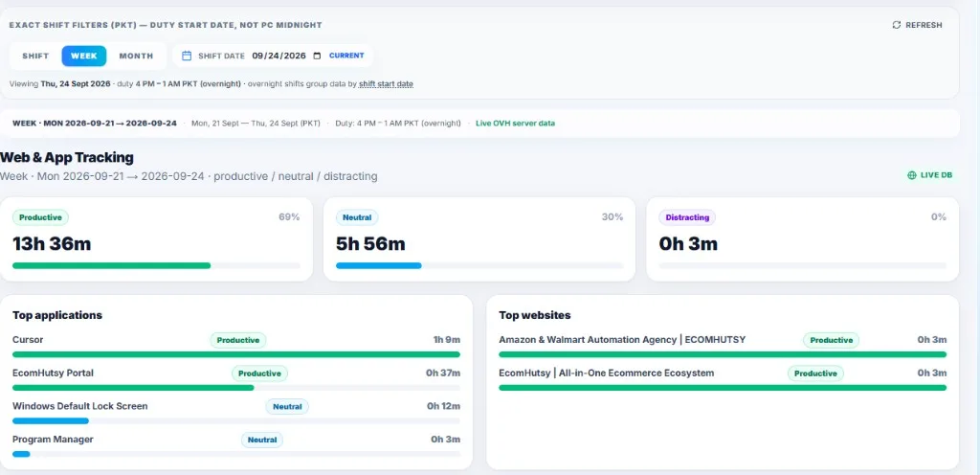The height and width of the screenshot is (475, 980).
Task: Click the Neutral 5h 56m progress bar
Action: tap(479, 265)
